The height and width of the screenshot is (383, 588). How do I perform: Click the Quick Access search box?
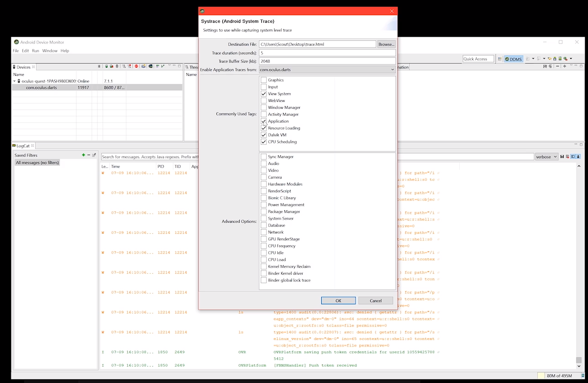pyautogui.click(x=478, y=59)
